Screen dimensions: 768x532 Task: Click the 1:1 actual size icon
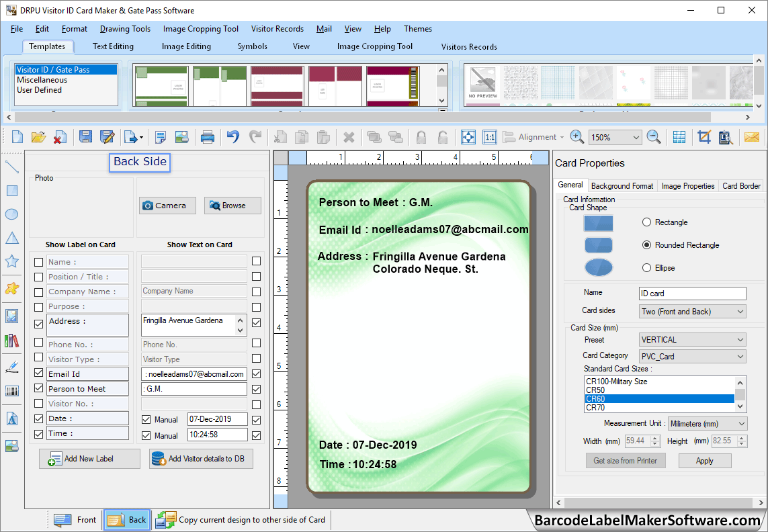click(490, 137)
